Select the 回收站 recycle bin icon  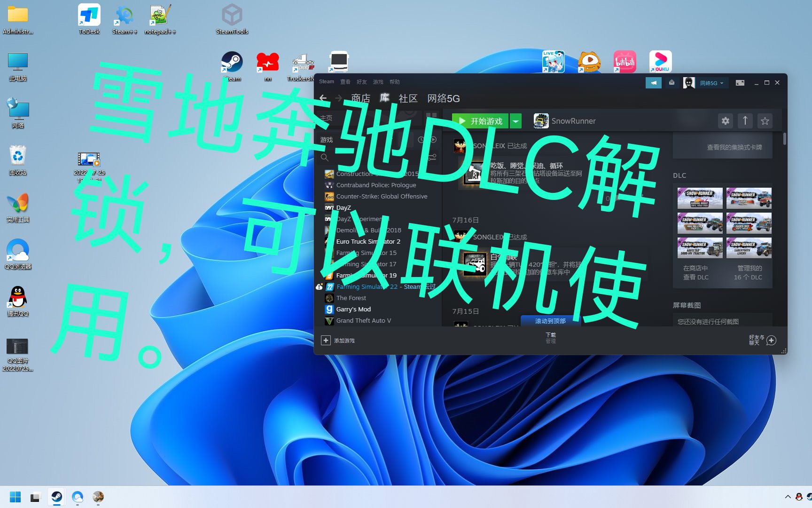pyautogui.click(x=18, y=160)
